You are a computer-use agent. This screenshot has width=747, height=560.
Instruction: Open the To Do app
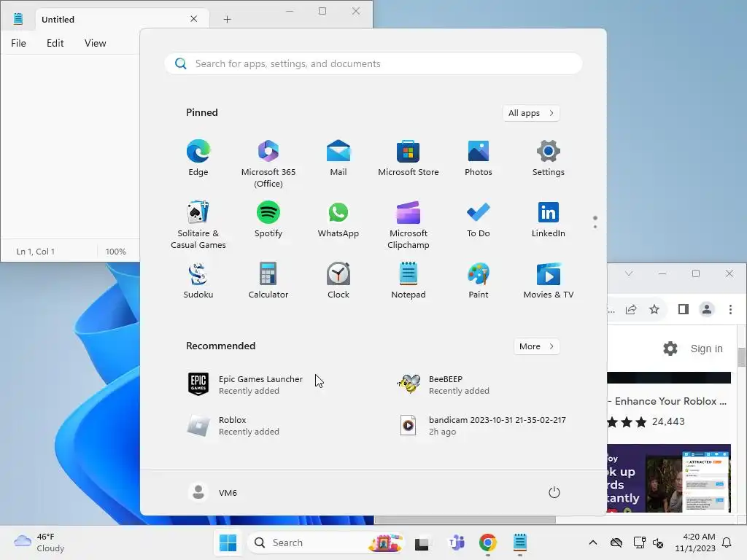point(479,219)
